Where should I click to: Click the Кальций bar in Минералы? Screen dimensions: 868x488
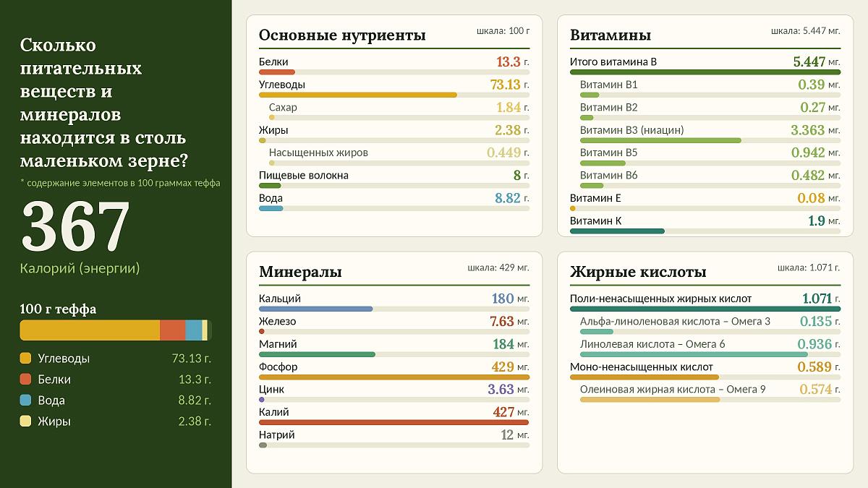click(x=315, y=309)
